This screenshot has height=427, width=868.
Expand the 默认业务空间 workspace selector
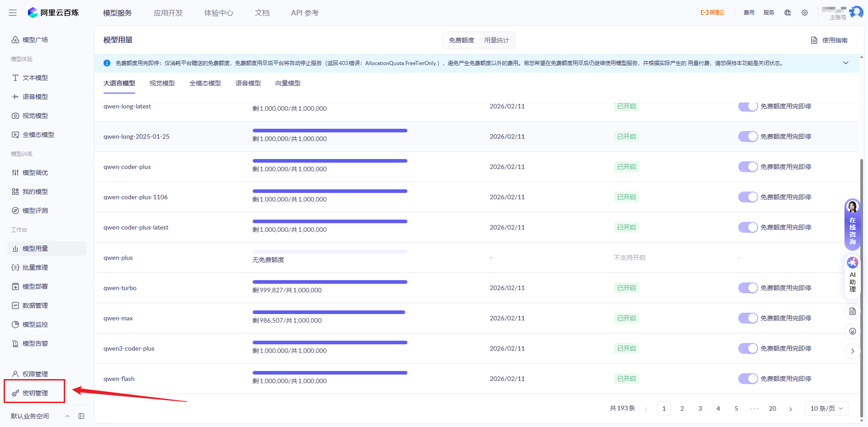[67, 416]
